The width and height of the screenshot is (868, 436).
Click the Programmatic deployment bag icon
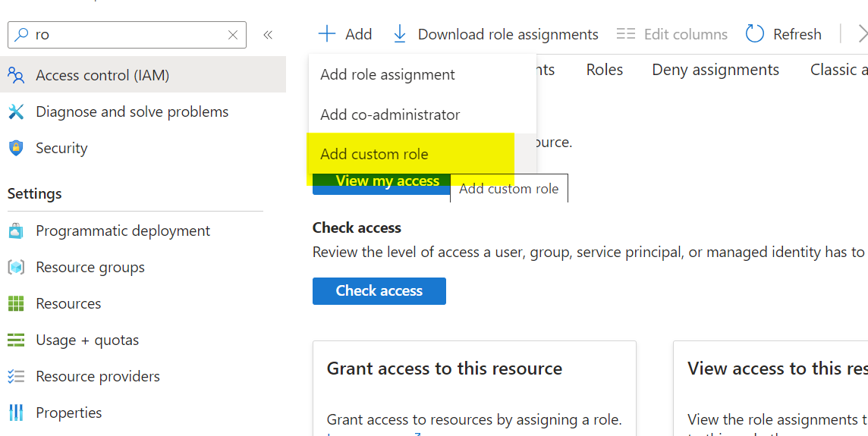point(16,231)
